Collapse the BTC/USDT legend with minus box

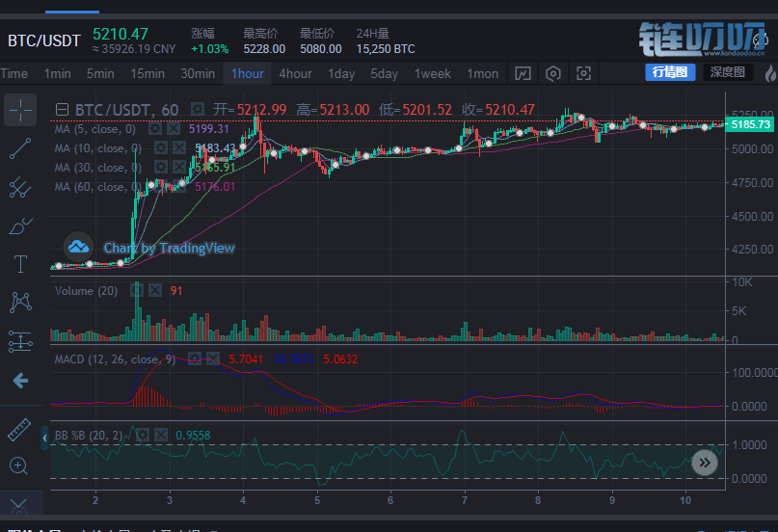(64, 110)
